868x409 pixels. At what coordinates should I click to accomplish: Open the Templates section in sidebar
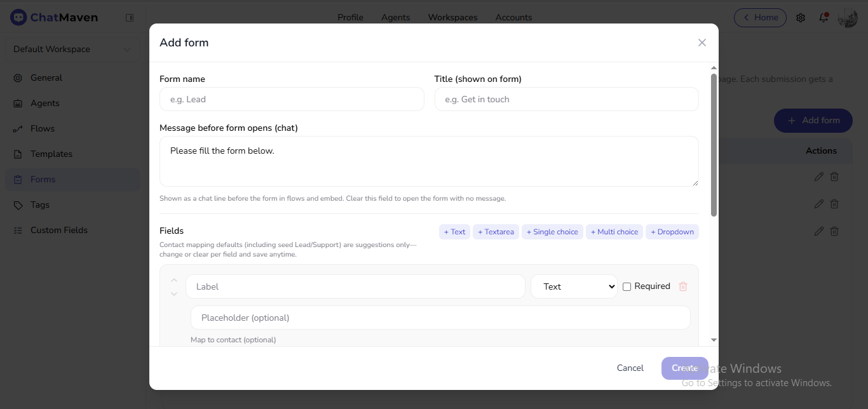coord(50,154)
